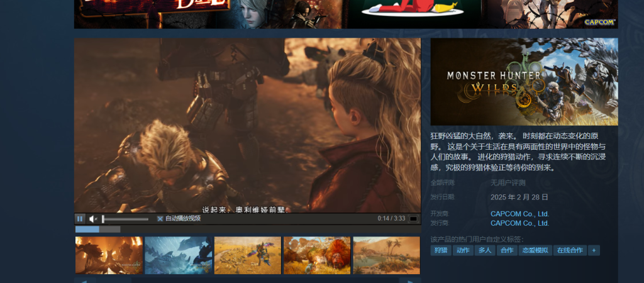Click the 0:14 / 3:33 time display

pos(391,219)
